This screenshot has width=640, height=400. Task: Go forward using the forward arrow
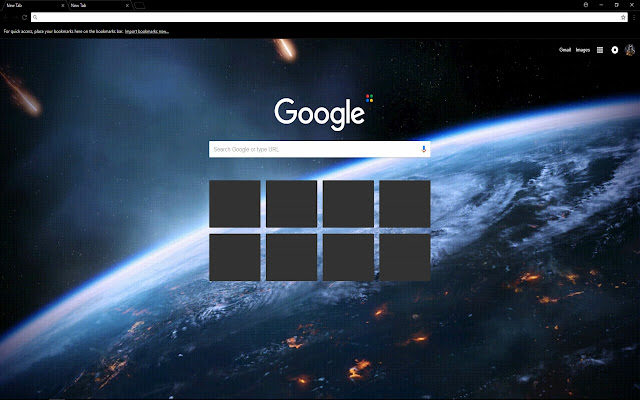15,17
